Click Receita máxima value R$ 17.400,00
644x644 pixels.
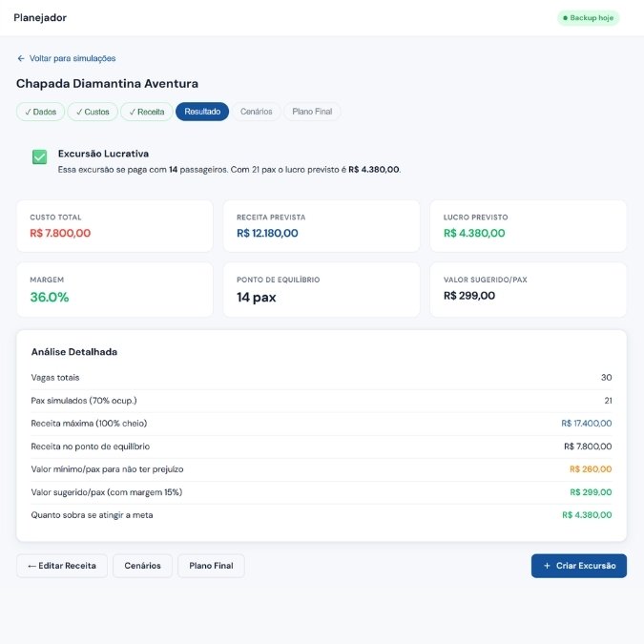tap(587, 424)
